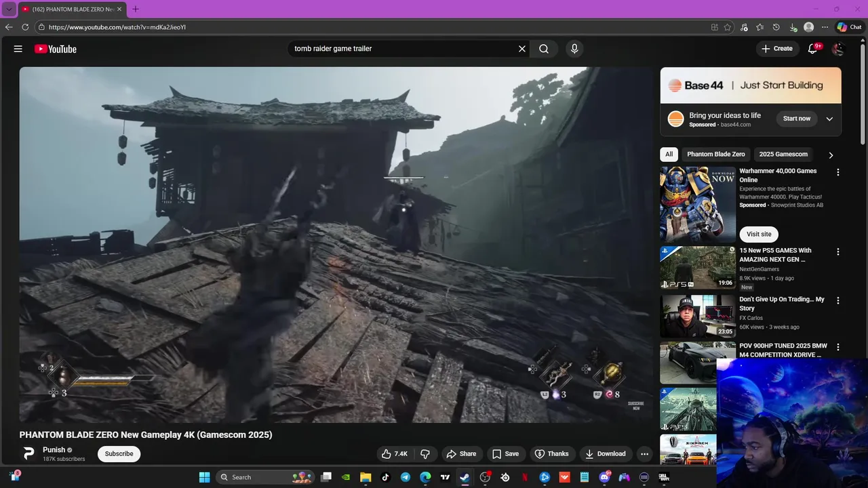Dislike the video with thumbs down
The height and width of the screenshot is (488, 868).
pos(425,454)
